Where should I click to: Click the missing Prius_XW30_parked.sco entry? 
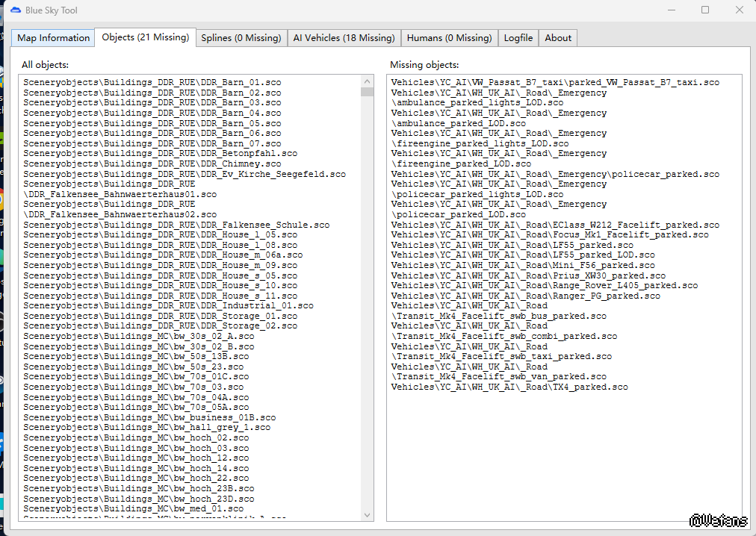pyautogui.click(x=528, y=275)
